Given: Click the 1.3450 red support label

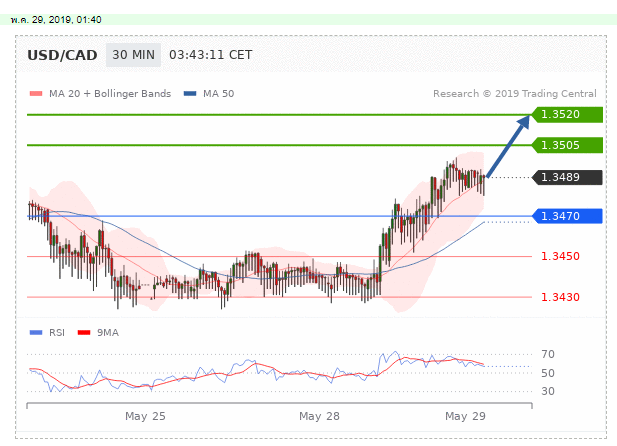Looking at the screenshot, I should pos(560,256).
